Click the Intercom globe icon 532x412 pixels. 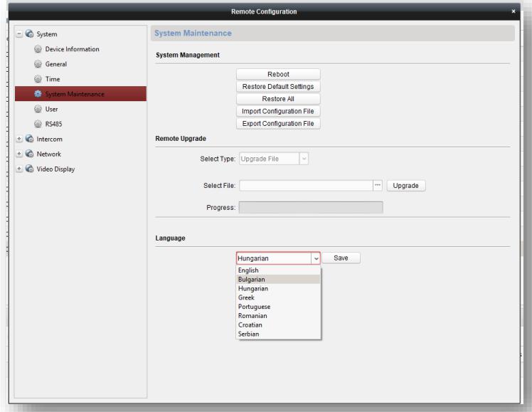[31, 139]
